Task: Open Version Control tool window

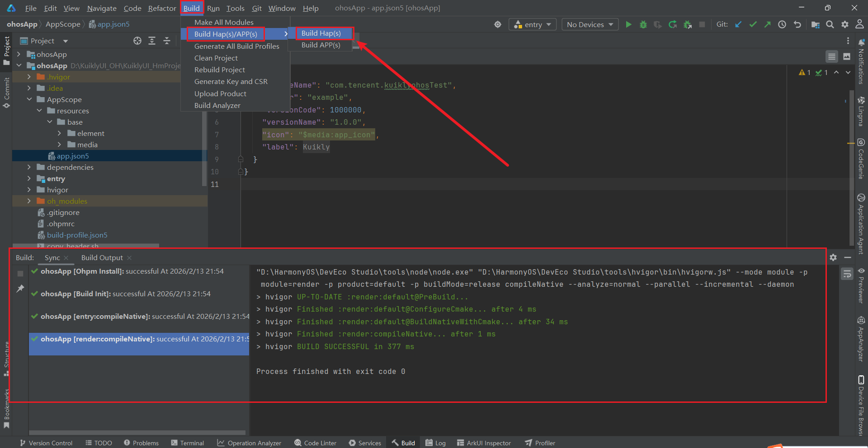Action: 46,443
